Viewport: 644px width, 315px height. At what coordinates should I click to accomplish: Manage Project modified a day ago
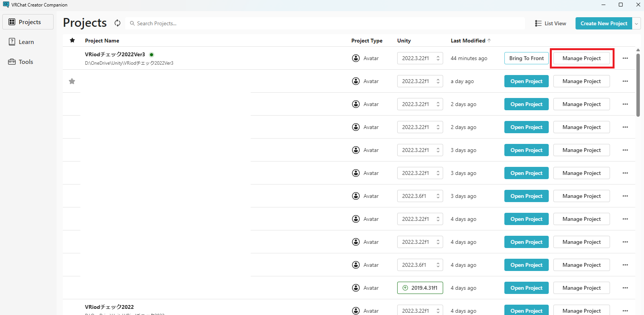tap(581, 81)
